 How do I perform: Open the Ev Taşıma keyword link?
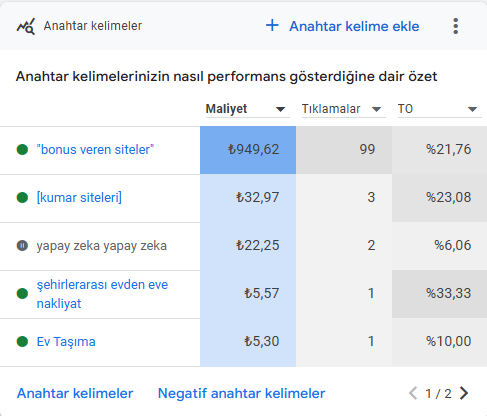click(x=66, y=342)
